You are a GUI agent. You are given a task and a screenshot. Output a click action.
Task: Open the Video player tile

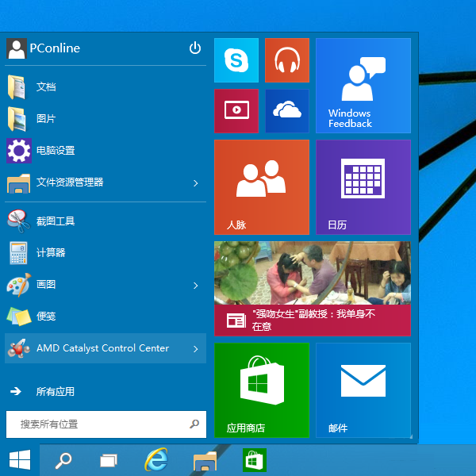(x=236, y=111)
